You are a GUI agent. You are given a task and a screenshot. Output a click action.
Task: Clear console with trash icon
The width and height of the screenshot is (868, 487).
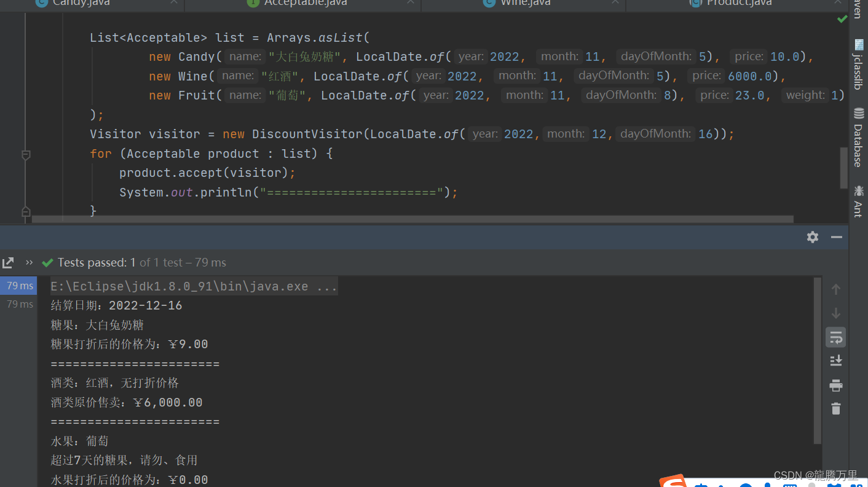pos(835,408)
